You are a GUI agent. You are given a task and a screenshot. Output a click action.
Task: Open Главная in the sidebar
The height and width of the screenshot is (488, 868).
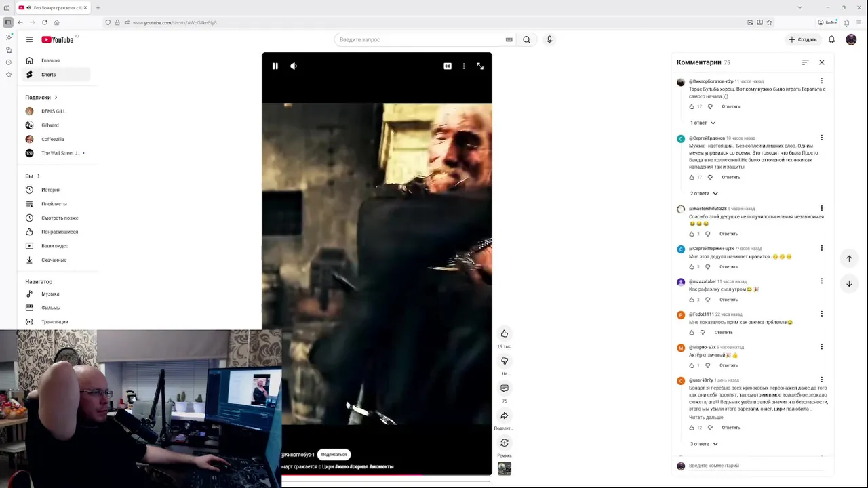point(54,60)
